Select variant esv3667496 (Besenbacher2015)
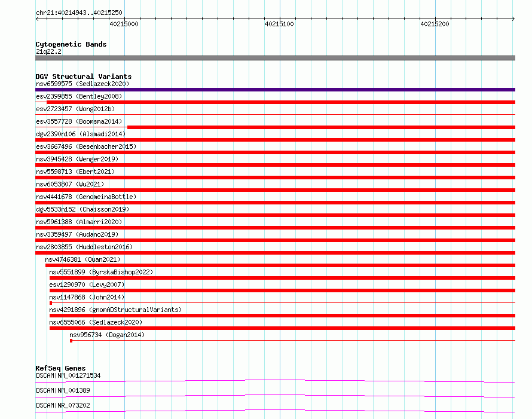This screenshot has height=419, width=532. point(86,146)
